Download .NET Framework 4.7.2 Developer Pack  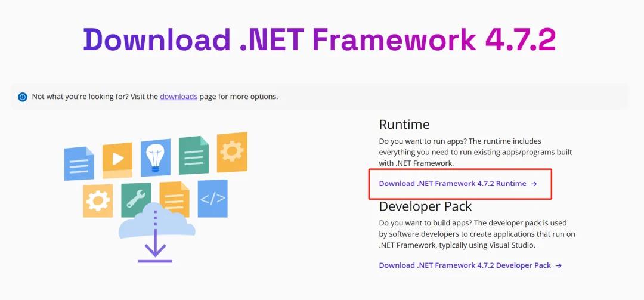point(465,265)
